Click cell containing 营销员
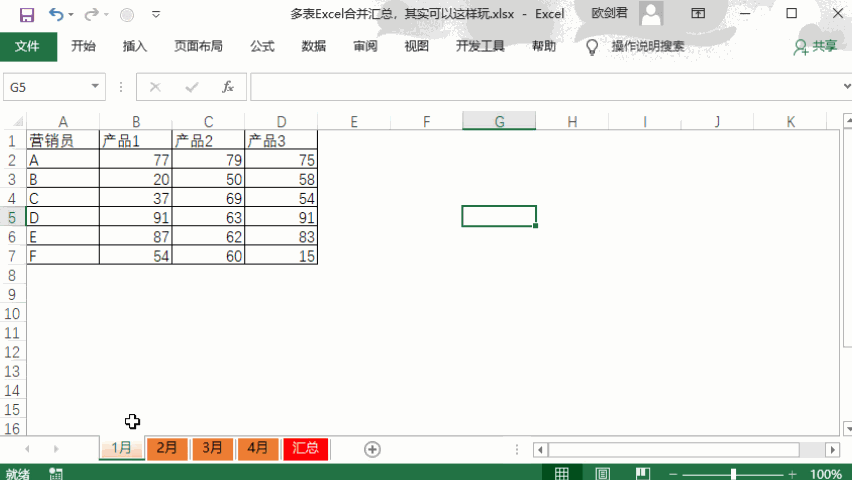 point(63,141)
